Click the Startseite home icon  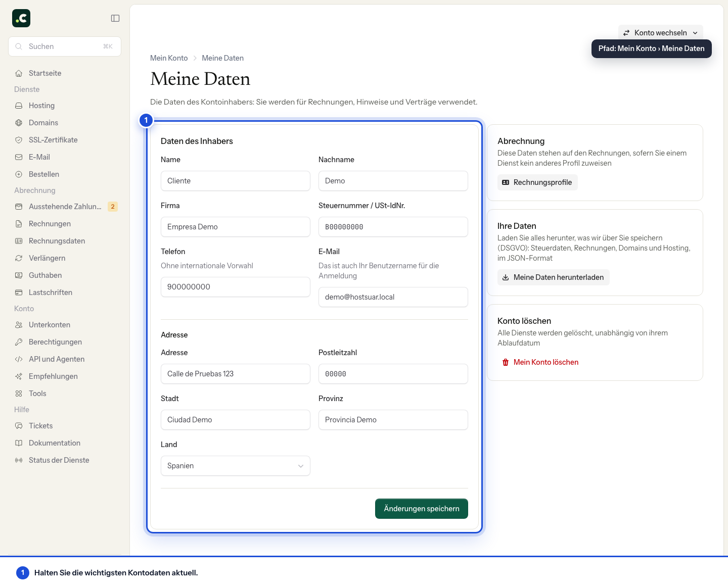19,73
